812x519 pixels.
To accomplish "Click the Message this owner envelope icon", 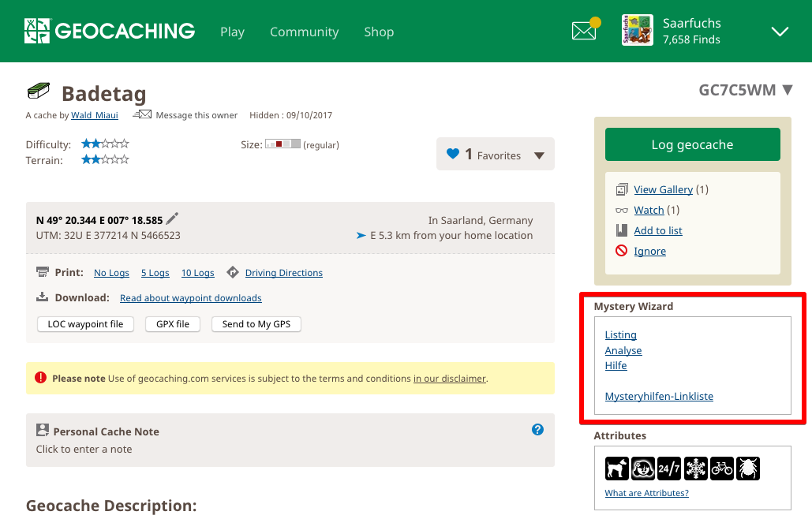I will tap(142, 114).
